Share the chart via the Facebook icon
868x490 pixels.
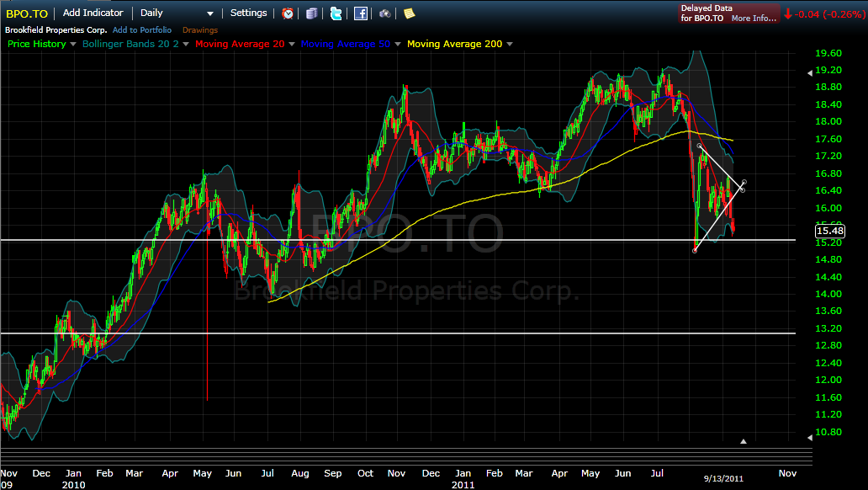[361, 13]
